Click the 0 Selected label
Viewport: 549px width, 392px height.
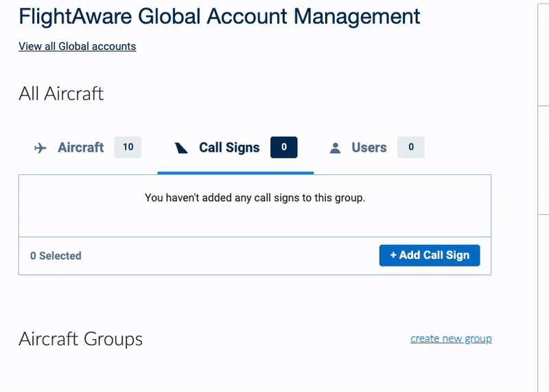pos(56,256)
